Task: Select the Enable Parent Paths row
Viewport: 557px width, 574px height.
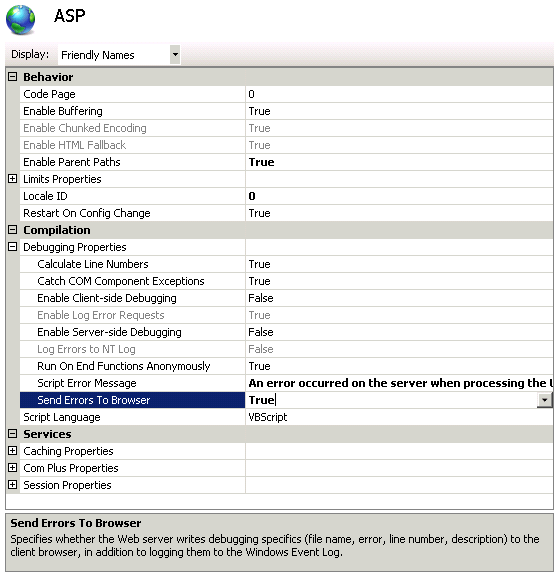Action: coord(286,162)
